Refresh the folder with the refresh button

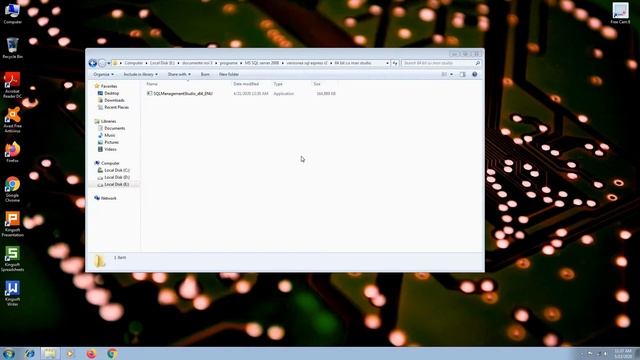(x=395, y=63)
